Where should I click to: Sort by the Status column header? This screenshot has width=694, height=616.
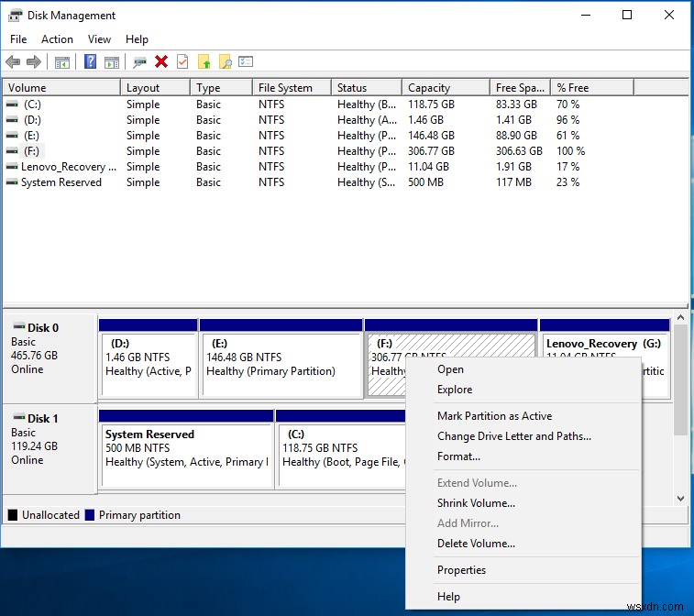[x=367, y=88]
